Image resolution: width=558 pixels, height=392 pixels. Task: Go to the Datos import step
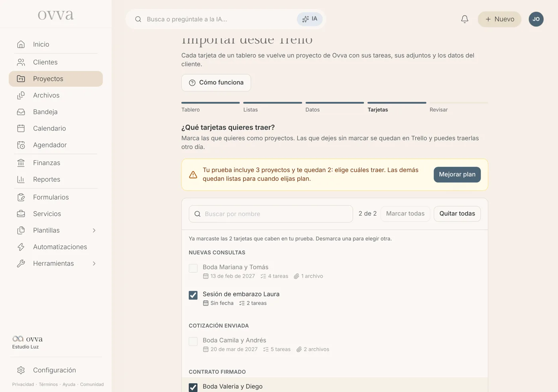coord(335,108)
